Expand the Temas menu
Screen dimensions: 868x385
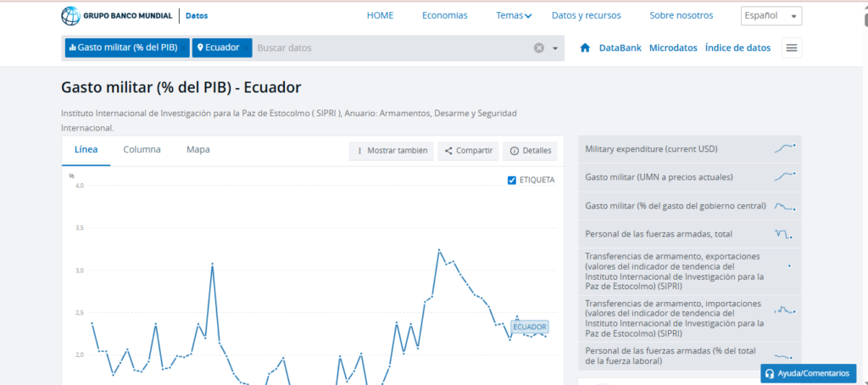[x=514, y=15]
